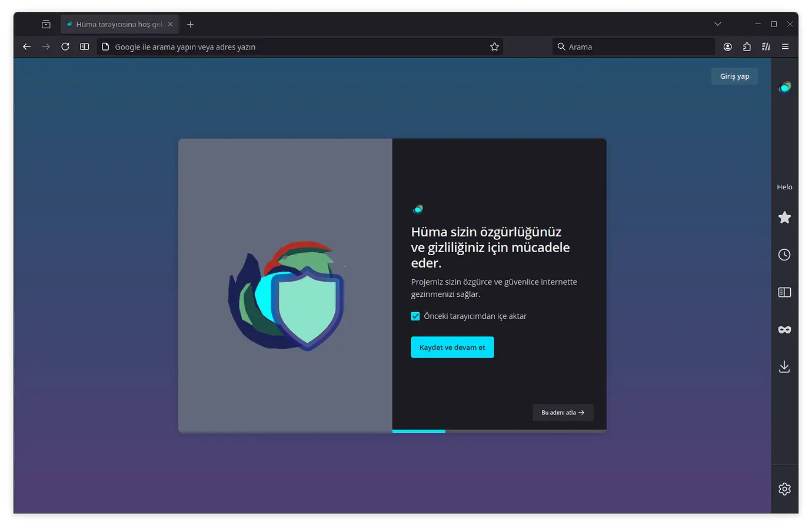The height and width of the screenshot is (528, 812).
Task: Select the Hüma tarayıcısına hoş gel tab
Action: tap(119, 24)
